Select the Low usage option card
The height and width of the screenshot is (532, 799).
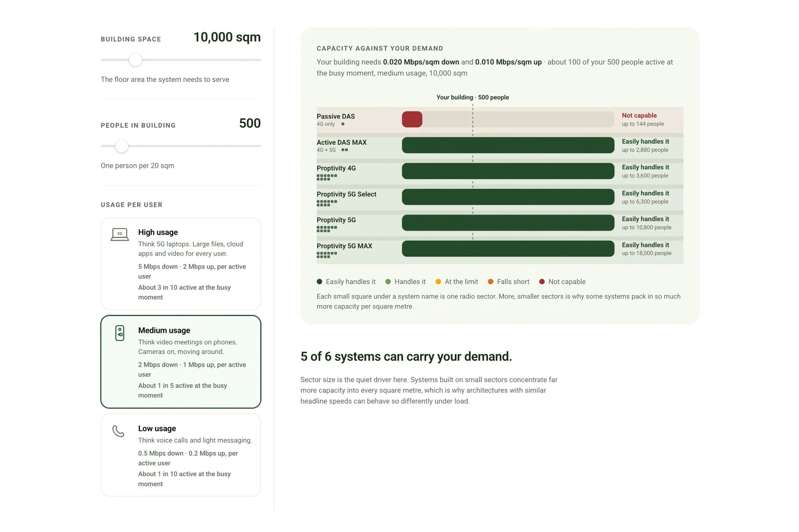181,455
